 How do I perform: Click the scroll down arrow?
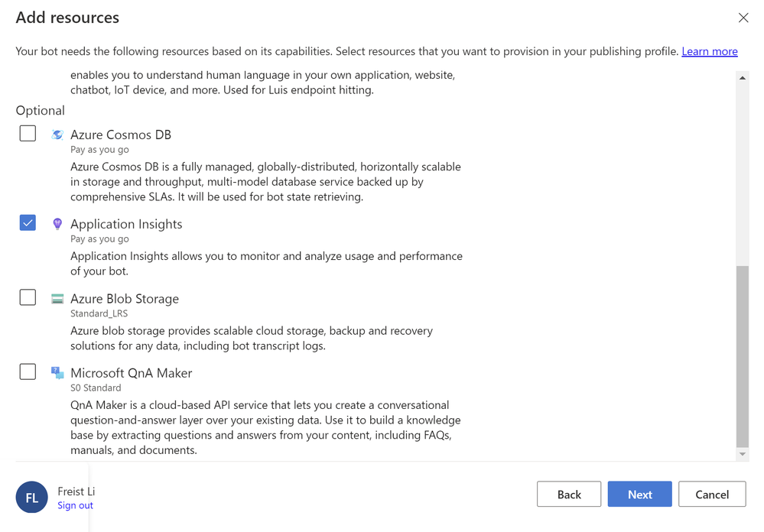coord(742,454)
